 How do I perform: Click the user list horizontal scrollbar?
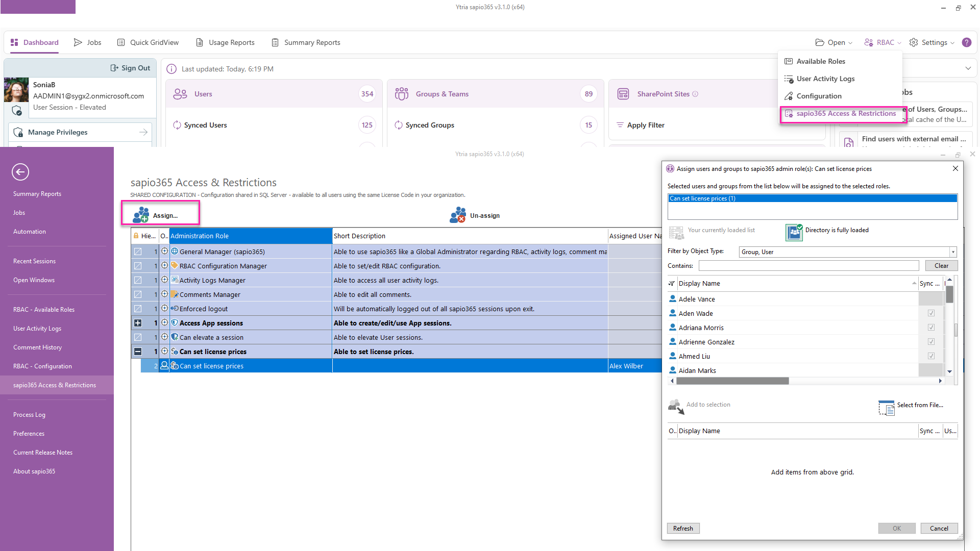point(732,381)
